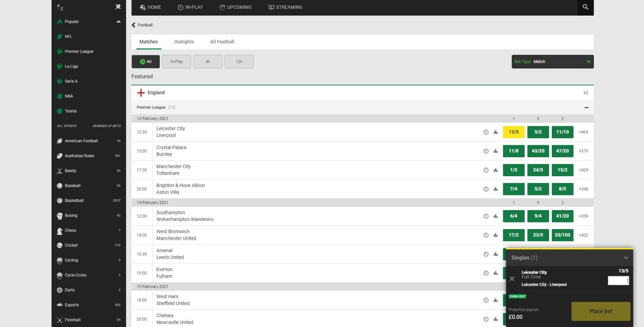
Task: Expand more markets +398
Action: click(x=583, y=189)
